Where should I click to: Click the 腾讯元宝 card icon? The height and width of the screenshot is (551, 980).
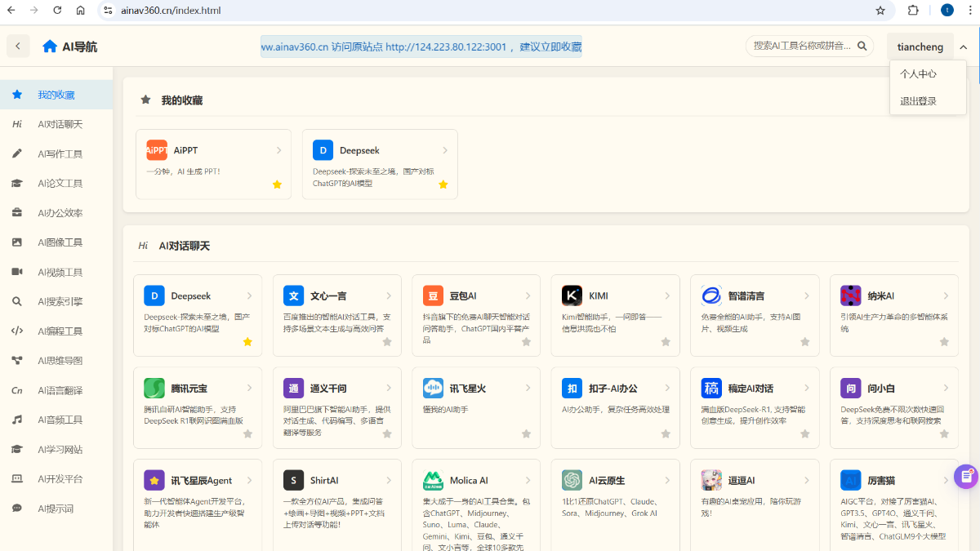(154, 388)
